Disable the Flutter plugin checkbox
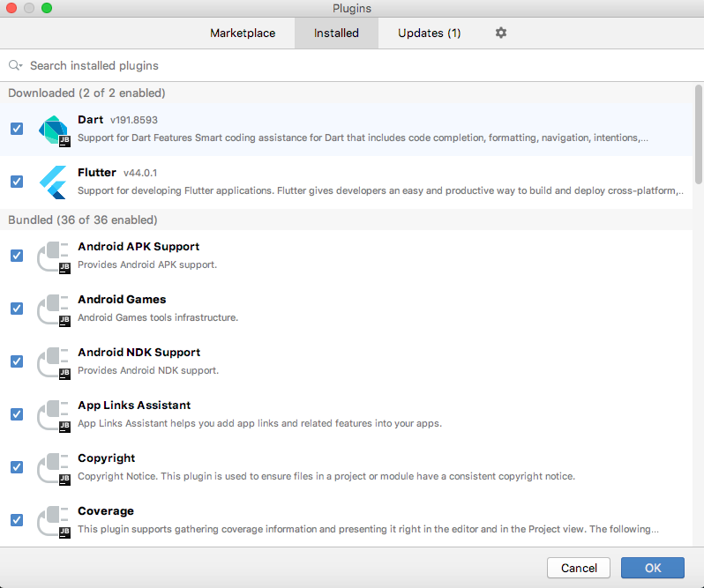 pyautogui.click(x=17, y=182)
